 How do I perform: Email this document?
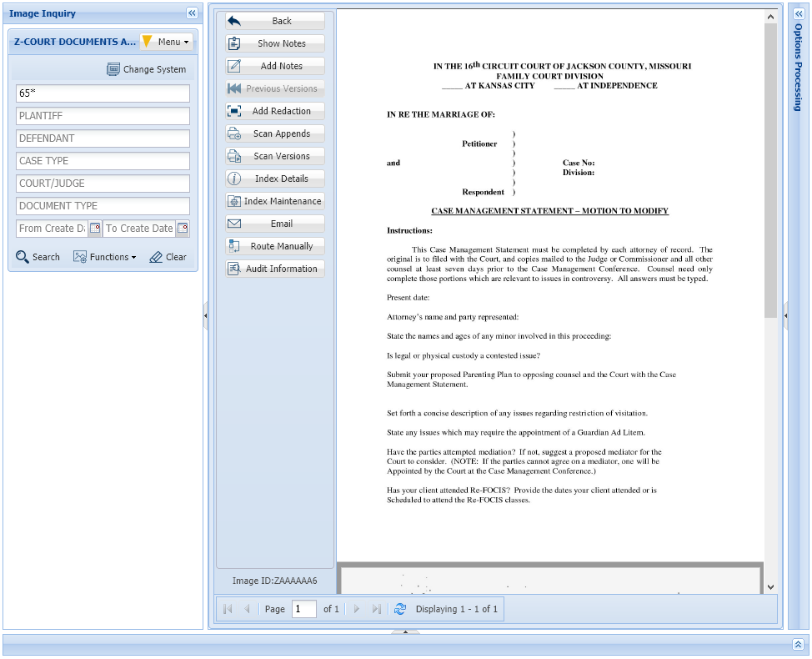274,223
